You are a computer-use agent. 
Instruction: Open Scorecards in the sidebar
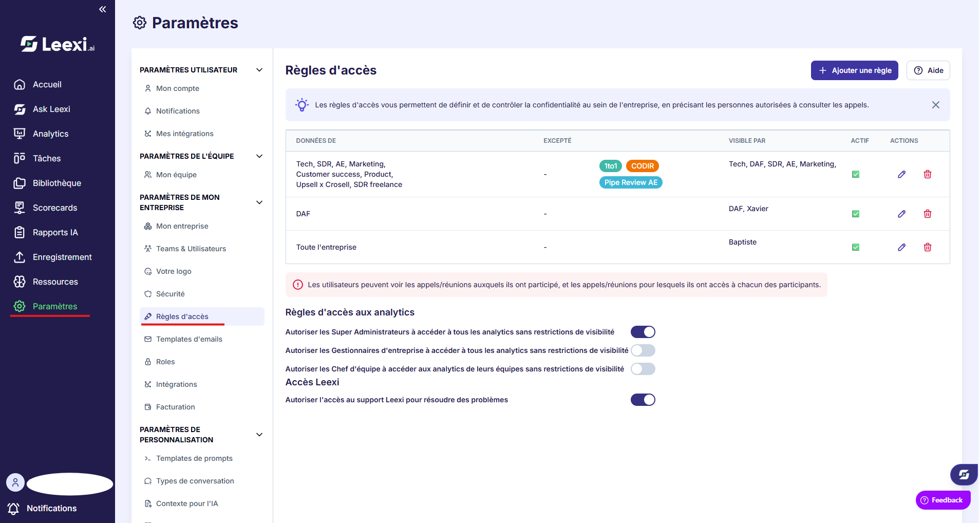[45, 208]
